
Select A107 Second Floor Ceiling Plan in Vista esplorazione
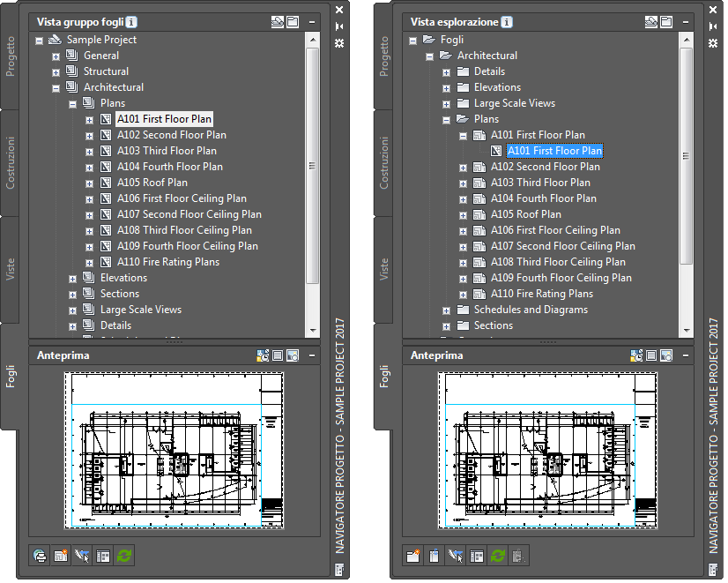pyautogui.click(x=562, y=246)
